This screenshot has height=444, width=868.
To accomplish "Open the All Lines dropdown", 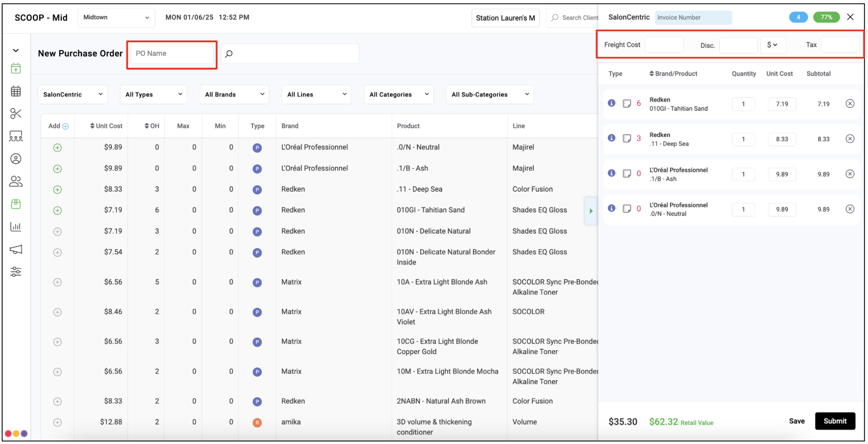I will tap(317, 94).
